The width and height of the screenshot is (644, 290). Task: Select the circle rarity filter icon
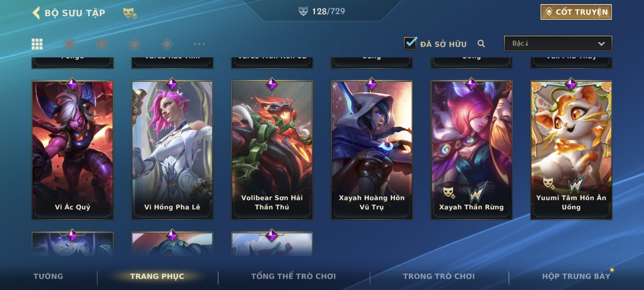(69, 44)
